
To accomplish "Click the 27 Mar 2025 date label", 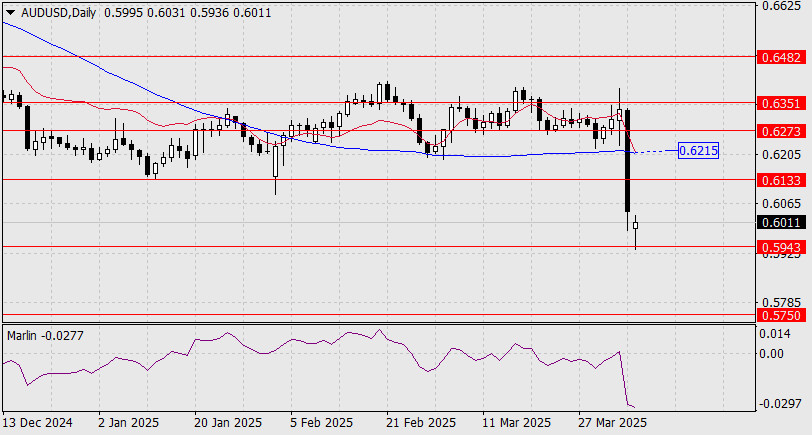I will coord(613,423).
